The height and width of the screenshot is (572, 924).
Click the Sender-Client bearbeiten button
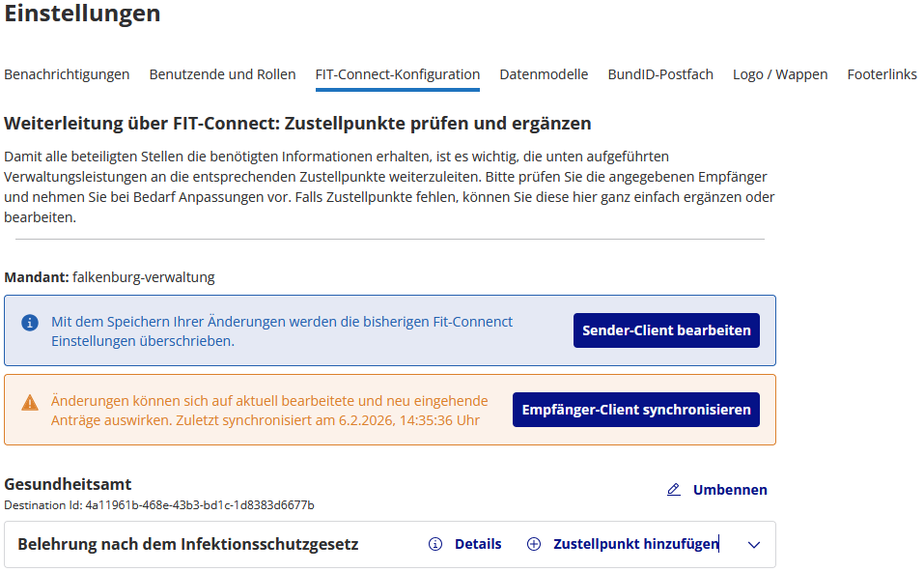click(x=666, y=329)
